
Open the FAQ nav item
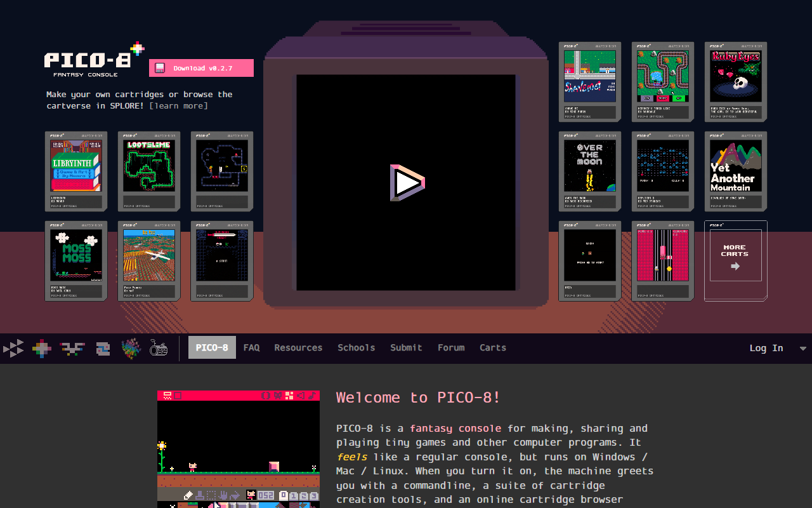point(252,347)
